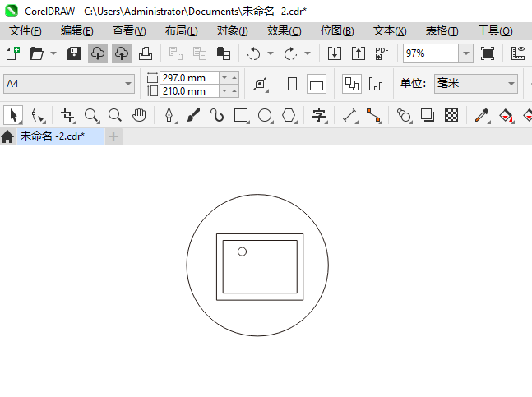Select the second magnifier Zoom tool

[x=115, y=115]
